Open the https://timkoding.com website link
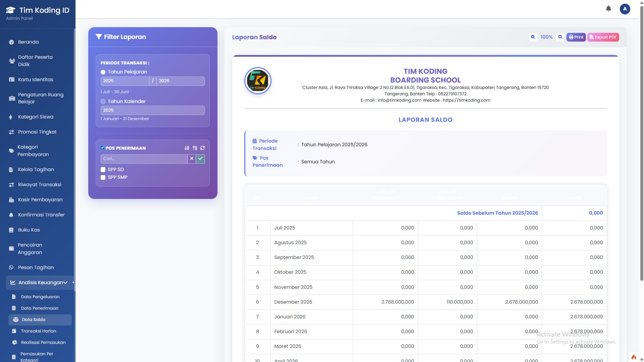 tap(466, 100)
